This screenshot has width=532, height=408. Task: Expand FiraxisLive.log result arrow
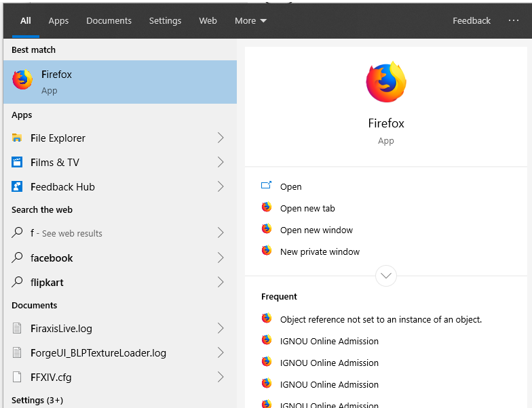221,328
